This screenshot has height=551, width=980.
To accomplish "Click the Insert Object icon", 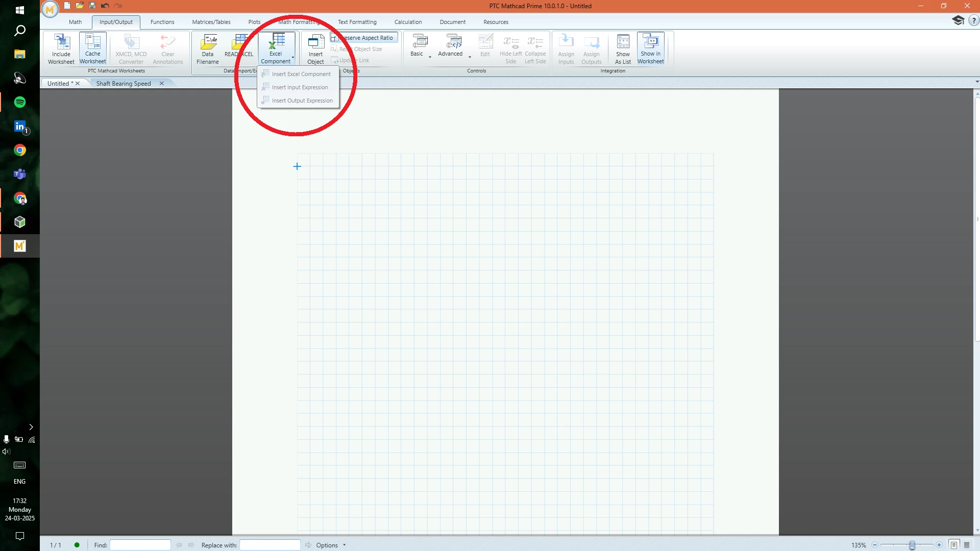I will (315, 48).
